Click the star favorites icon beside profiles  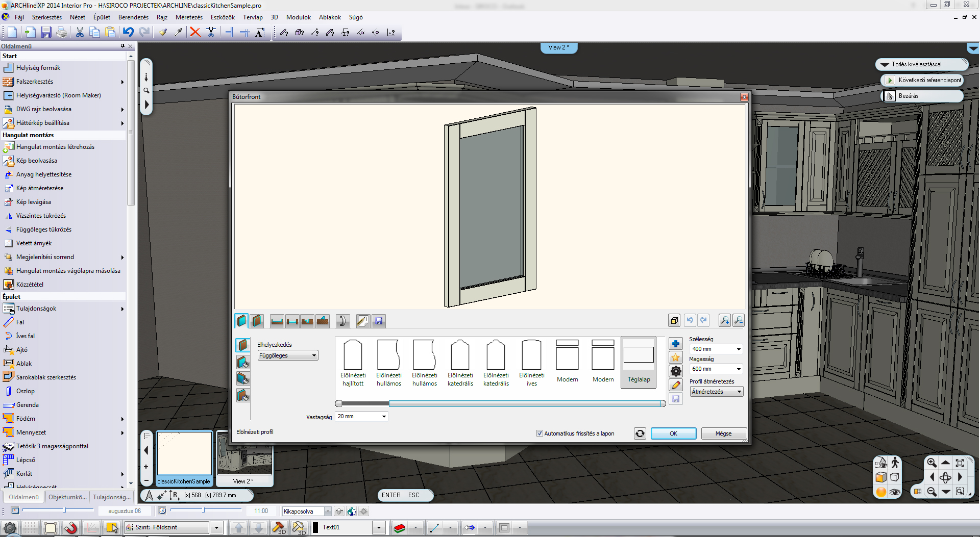tap(676, 357)
